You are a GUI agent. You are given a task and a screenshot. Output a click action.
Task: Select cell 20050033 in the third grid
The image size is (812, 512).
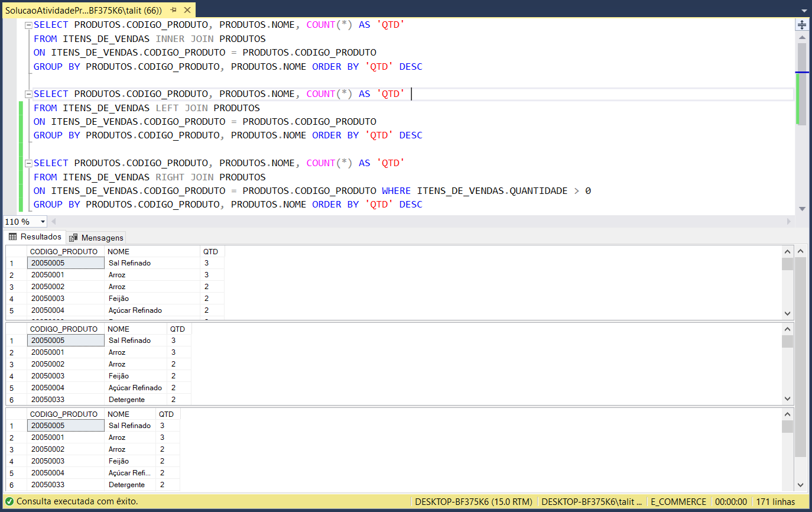66,485
